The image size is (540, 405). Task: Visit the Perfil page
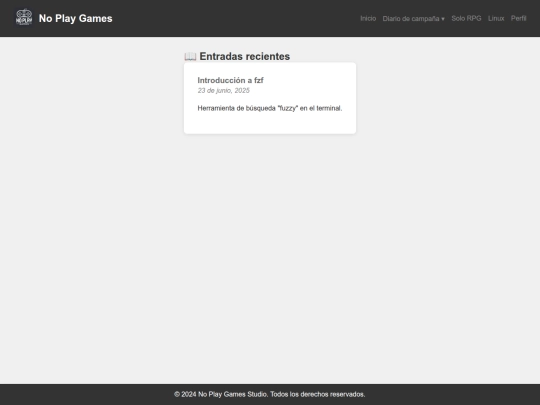(519, 18)
